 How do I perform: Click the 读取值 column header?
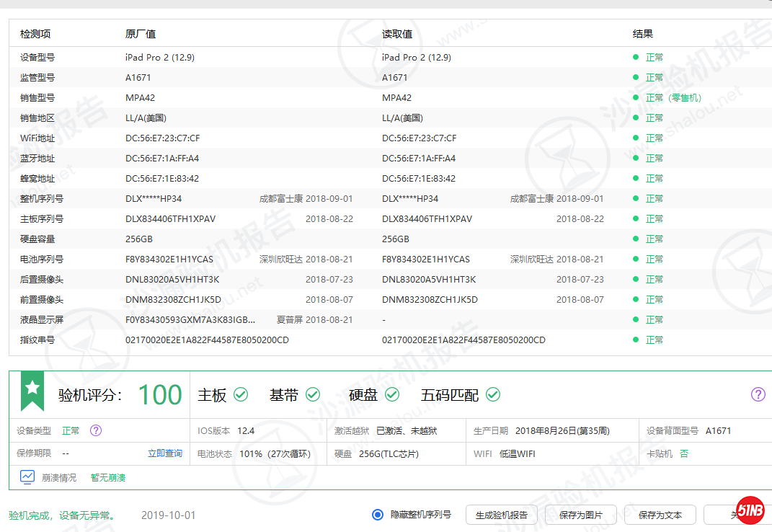tap(397, 34)
